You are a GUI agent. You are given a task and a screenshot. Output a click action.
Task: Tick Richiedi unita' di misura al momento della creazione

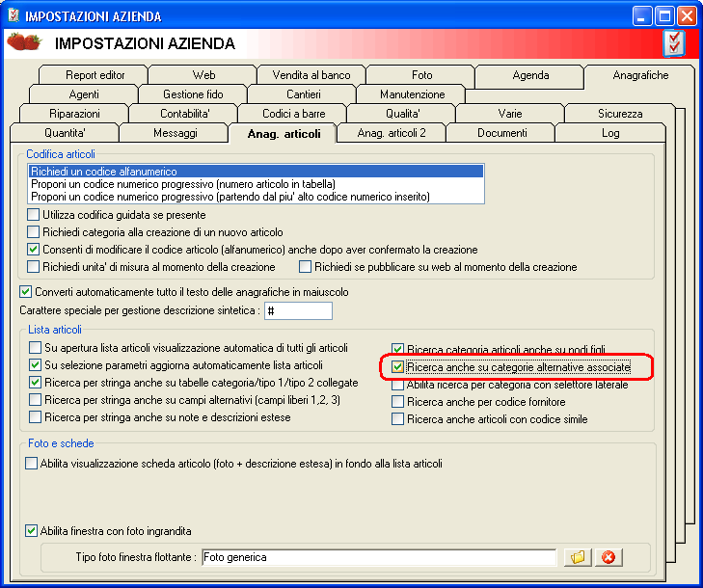[x=33, y=267]
